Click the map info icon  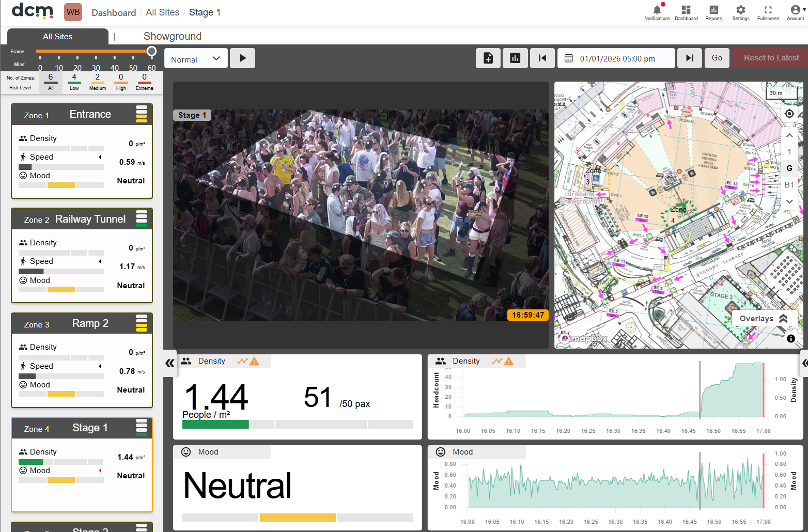click(791, 339)
